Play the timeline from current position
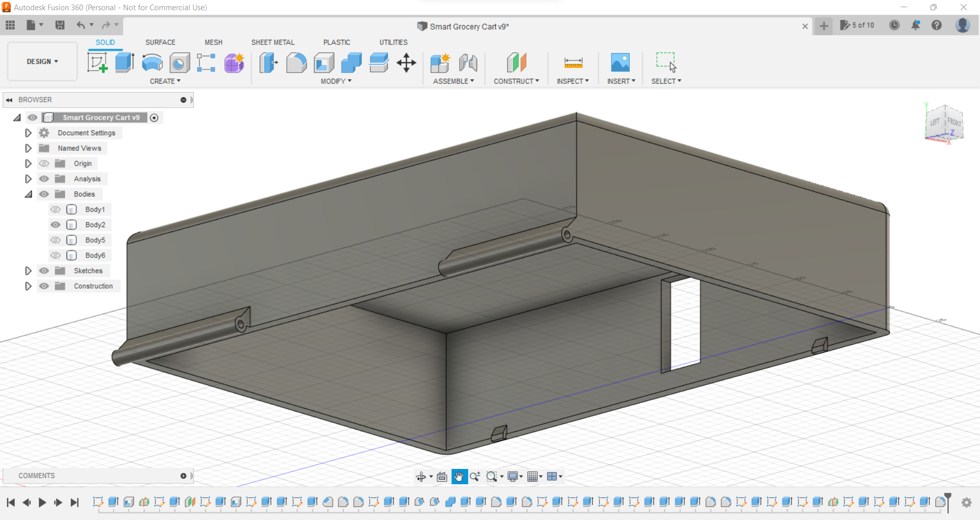980x520 pixels. point(42,503)
